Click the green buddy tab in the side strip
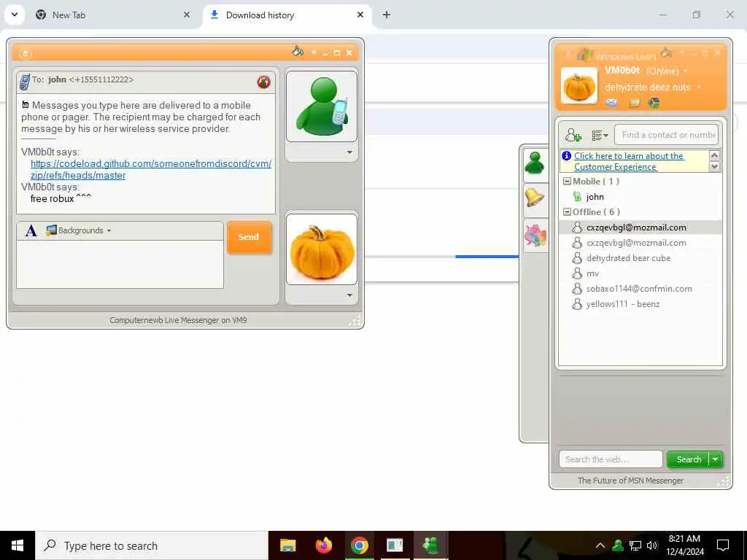The height and width of the screenshot is (560, 747). pyautogui.click(x=535, y=164)
